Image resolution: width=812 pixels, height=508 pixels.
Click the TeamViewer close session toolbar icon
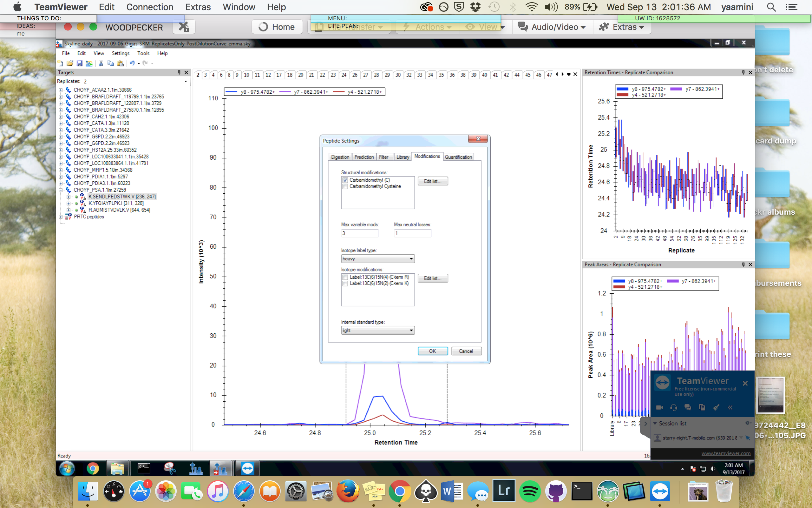point(184,27)
